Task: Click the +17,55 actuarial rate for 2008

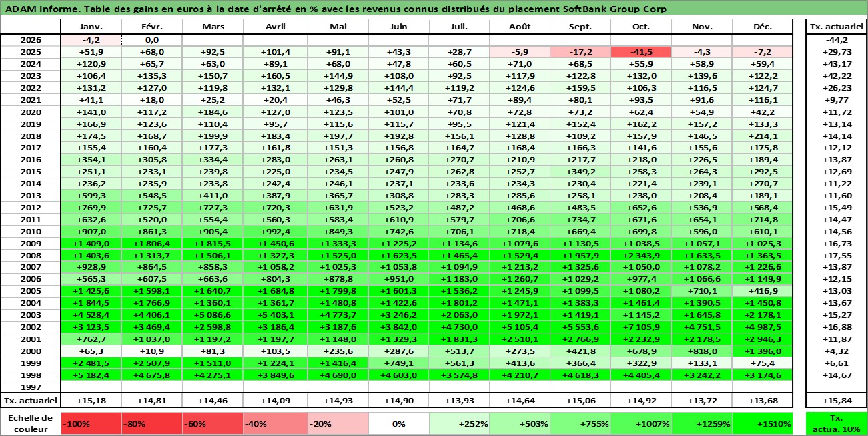Action: [836, 256]
